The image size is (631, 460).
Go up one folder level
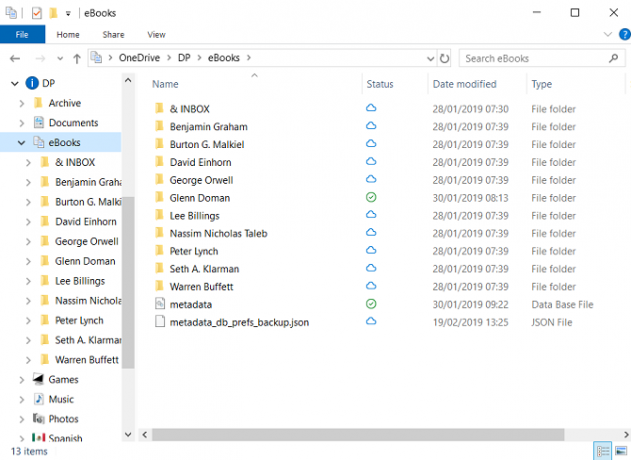(77, 59)
